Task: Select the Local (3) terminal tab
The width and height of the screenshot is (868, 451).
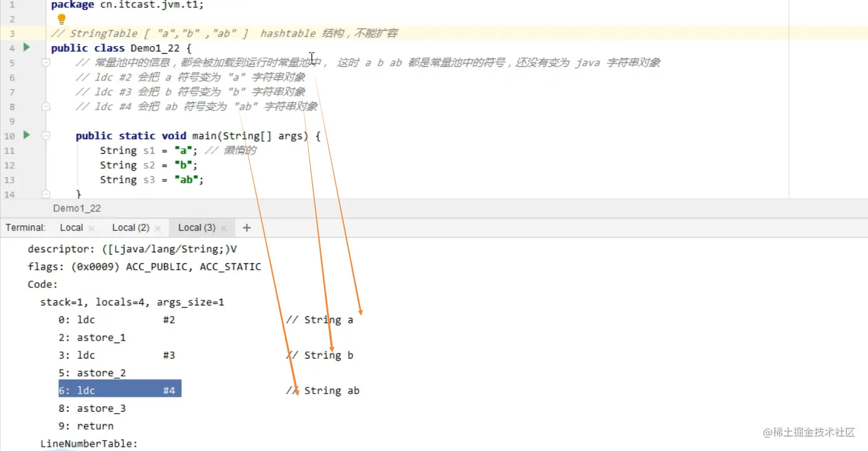Action: click(196, 228)
